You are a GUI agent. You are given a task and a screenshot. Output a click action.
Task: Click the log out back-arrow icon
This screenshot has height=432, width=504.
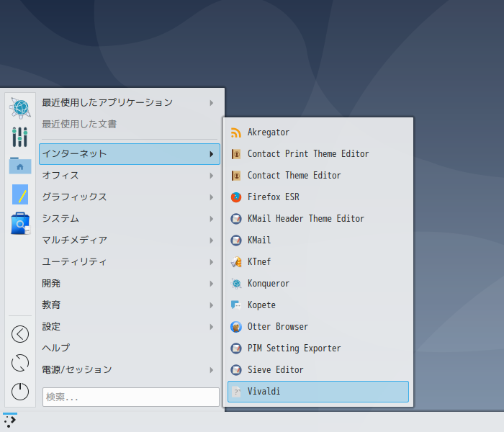click(20, 334)
